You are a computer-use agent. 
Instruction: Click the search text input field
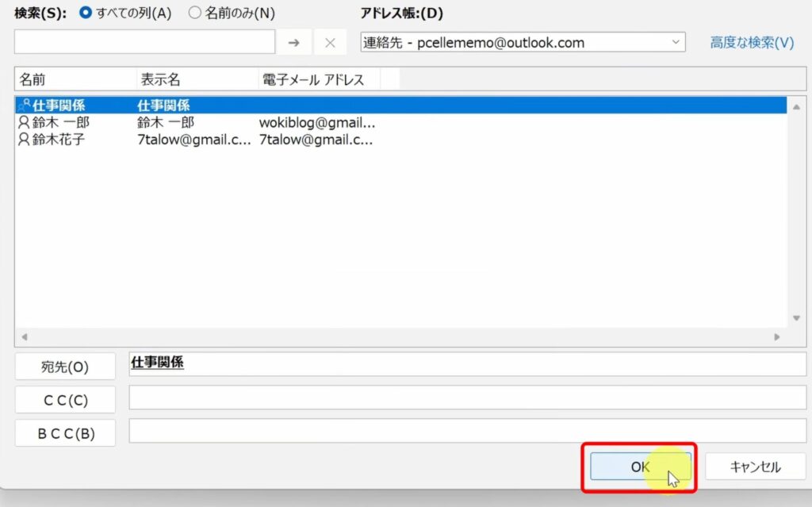pos(143,42)
